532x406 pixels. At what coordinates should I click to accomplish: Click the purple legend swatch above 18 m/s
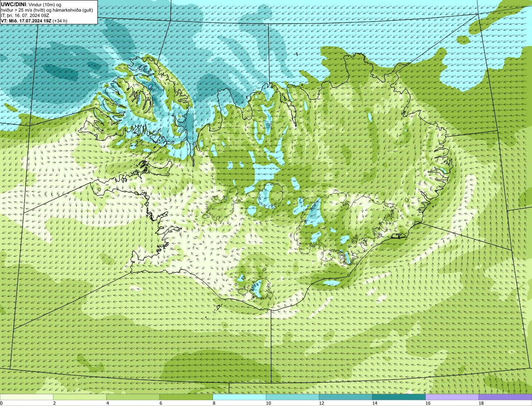[505, 397]
